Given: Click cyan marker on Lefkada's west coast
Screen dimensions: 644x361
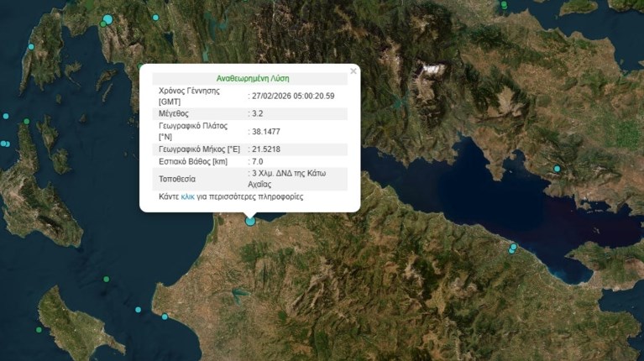Looking at the screenshot, I should click(x=32, y=47).
